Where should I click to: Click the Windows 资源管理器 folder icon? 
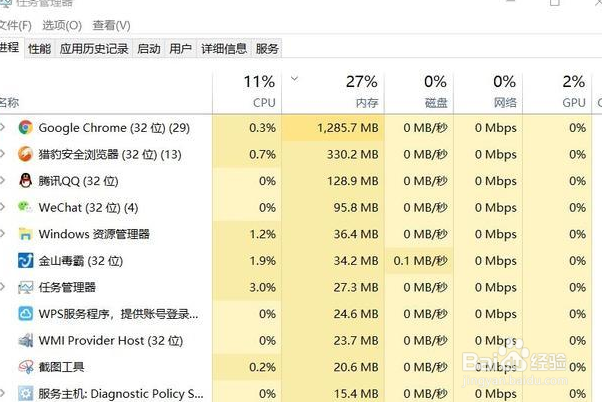pos(25,234)
